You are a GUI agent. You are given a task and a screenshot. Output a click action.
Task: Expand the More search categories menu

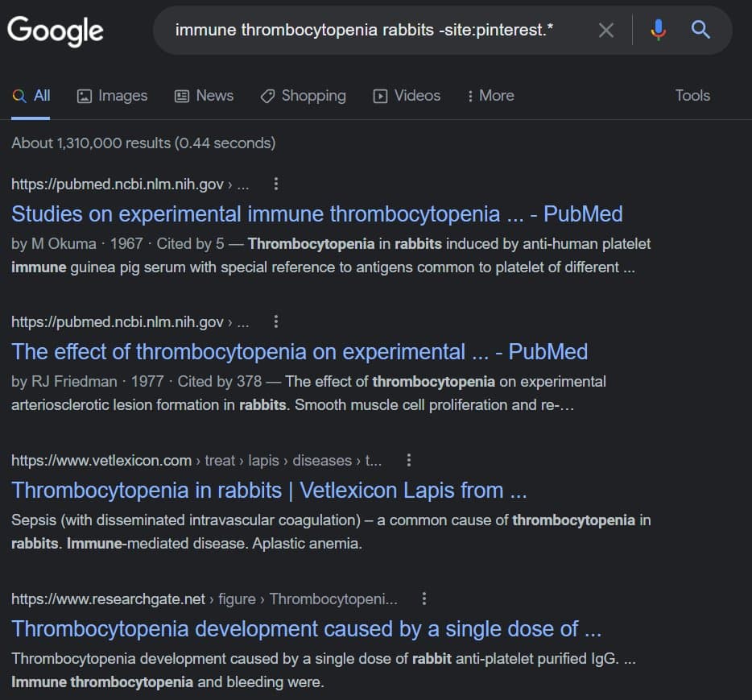pyautogui.click(x=490, y=96)
